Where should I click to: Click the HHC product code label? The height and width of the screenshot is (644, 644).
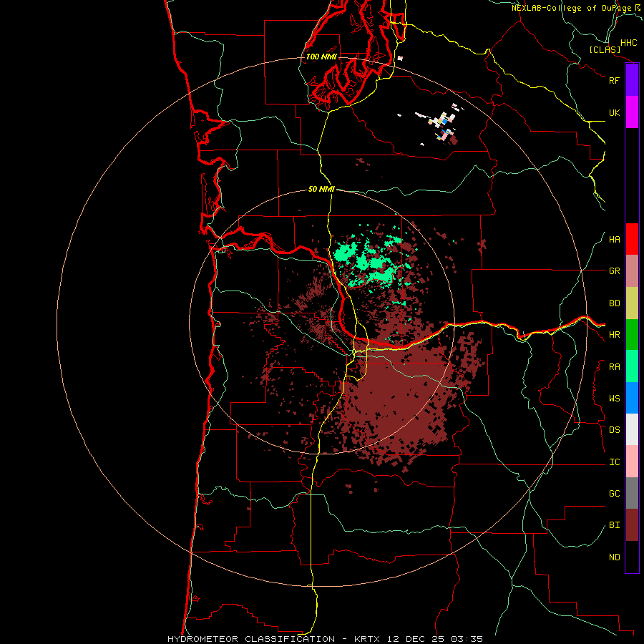click(628, 43)
